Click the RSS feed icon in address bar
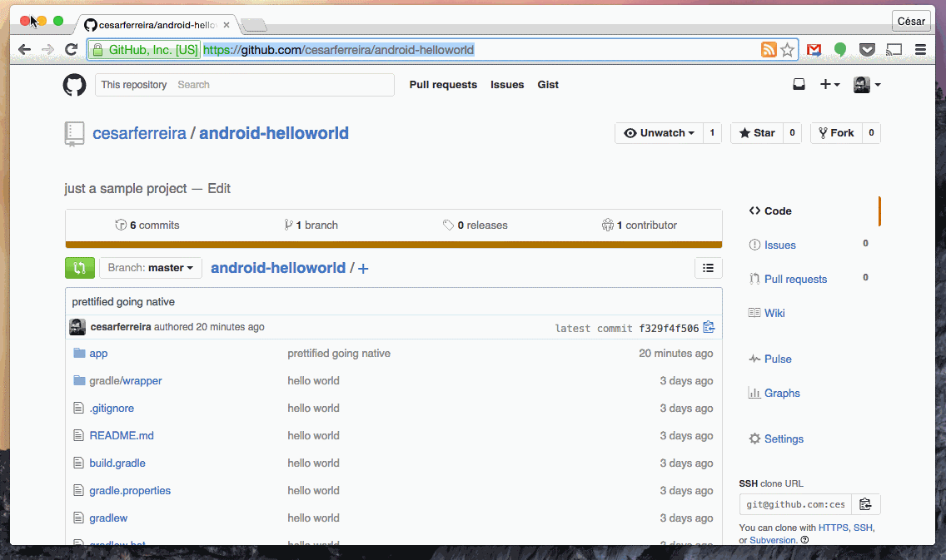The height and width of the screenshot is (560, 946). tap(769, 50)
